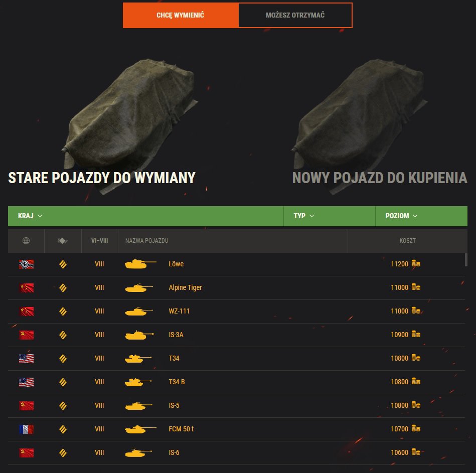The height and width of the screenshot is (473, 476).
Task: Click the German flag icon next to Löwe
Action: tap(27, 264)
